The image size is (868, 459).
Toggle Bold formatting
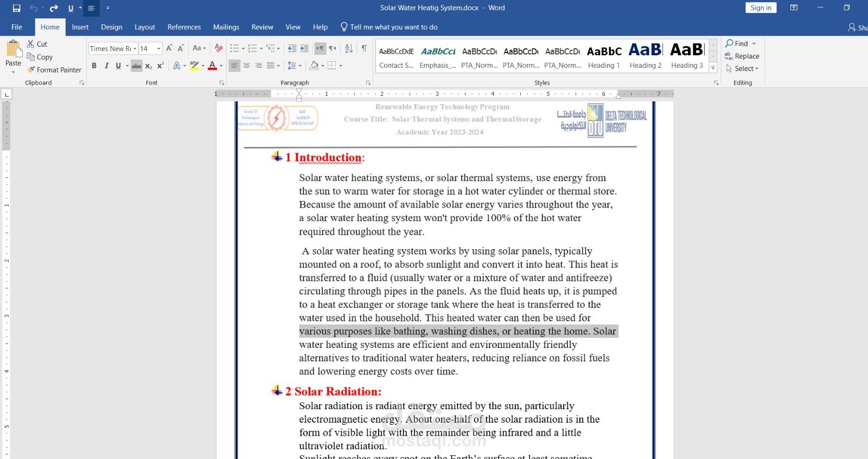(94, 66)
